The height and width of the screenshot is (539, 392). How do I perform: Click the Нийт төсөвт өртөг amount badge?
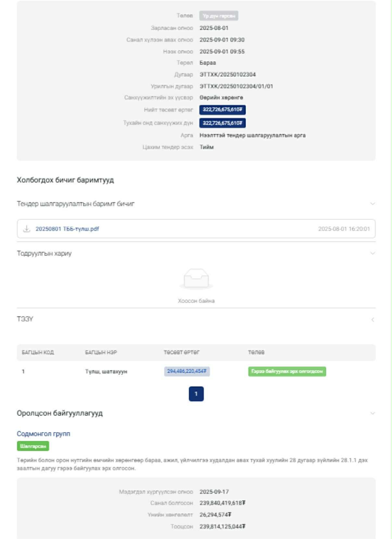pos(222,110)
